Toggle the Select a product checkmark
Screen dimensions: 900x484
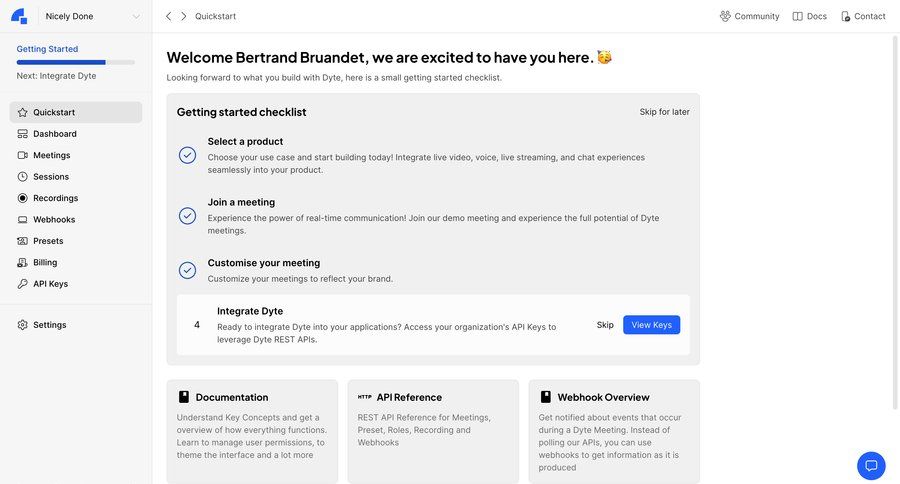(x=187, y=155)
